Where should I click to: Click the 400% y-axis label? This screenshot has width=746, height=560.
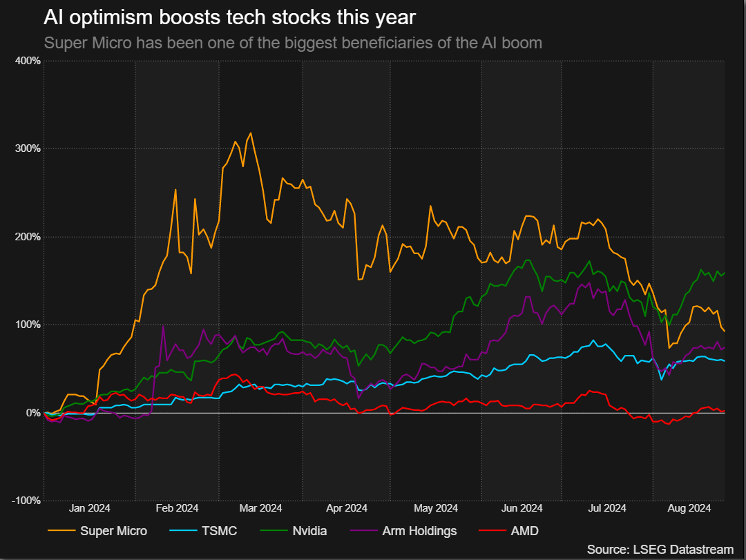click(28, 61)
